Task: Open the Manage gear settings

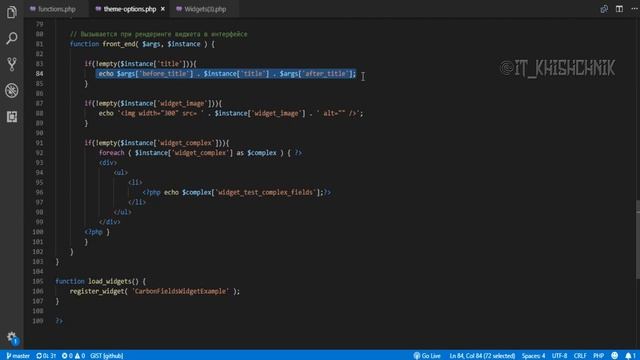Action: (x=11, y=337)
